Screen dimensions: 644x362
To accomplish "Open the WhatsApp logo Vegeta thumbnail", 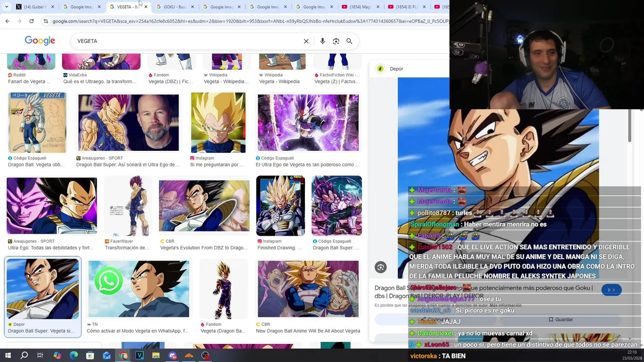I will 139,289.
